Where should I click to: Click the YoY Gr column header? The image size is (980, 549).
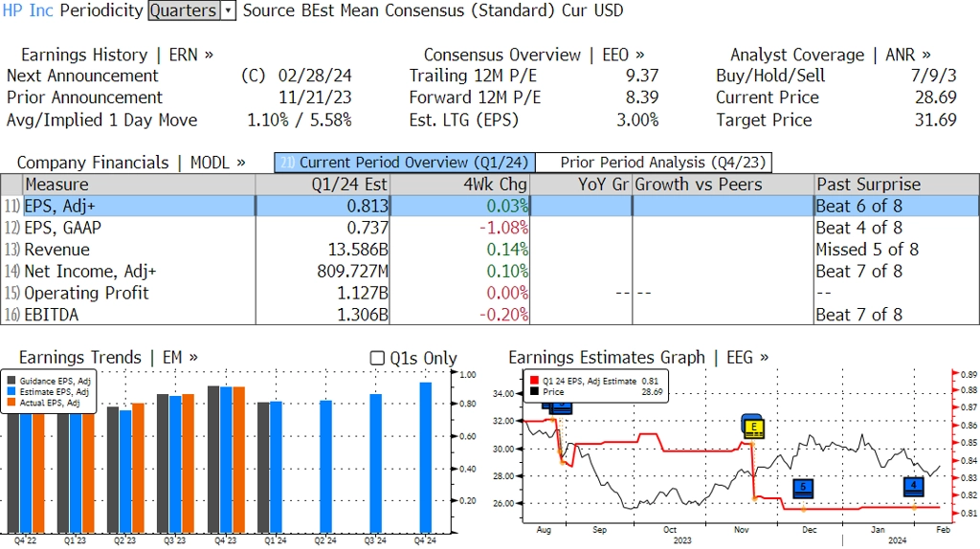581,185
